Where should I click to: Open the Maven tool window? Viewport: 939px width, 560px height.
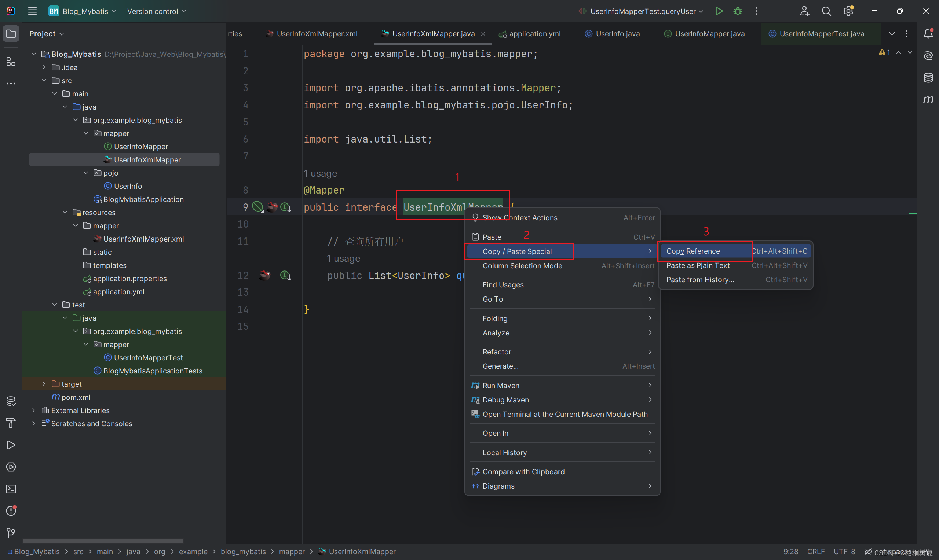pyautogui.click(x=928, y=100)
